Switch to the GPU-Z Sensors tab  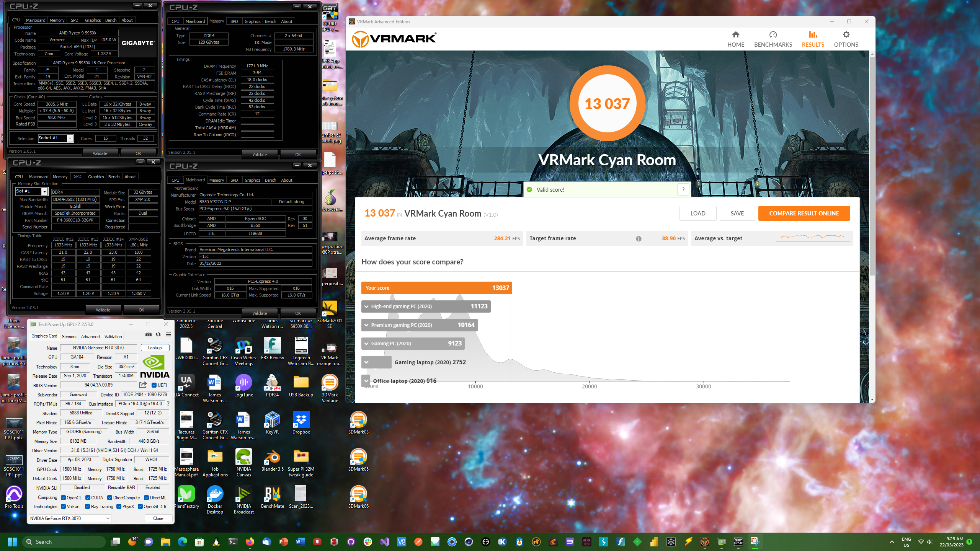[69, 337]
